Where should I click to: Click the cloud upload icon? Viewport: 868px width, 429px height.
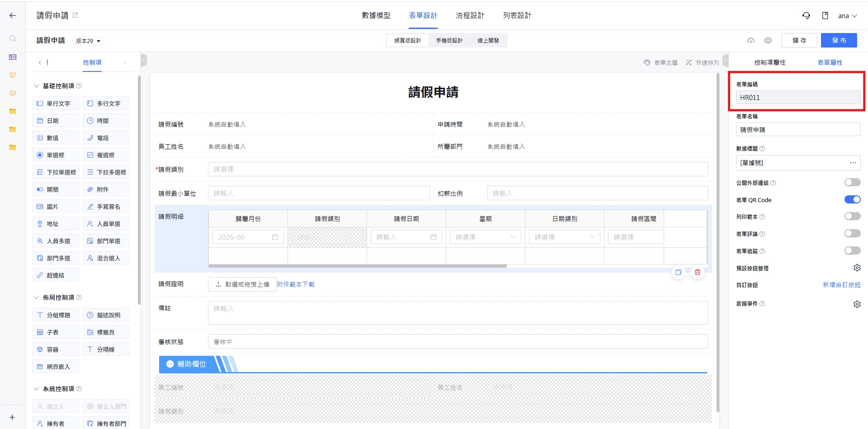[x=751, y=40]
